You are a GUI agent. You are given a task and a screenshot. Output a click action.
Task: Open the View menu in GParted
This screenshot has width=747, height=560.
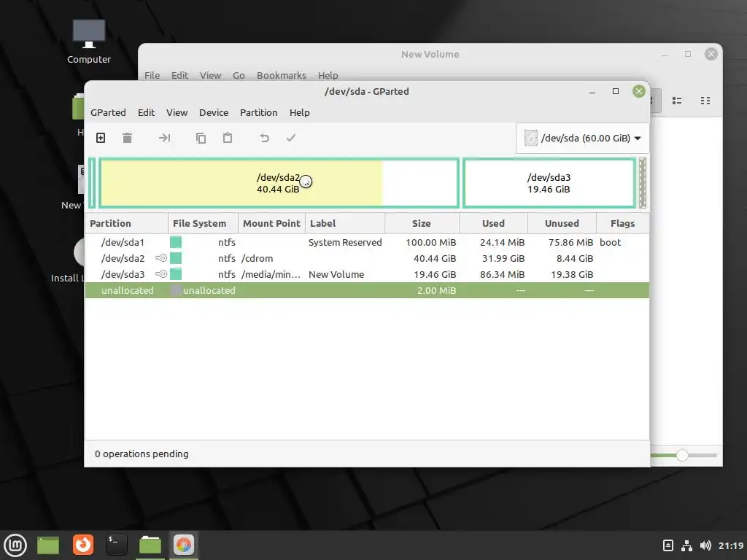point(177,113)
